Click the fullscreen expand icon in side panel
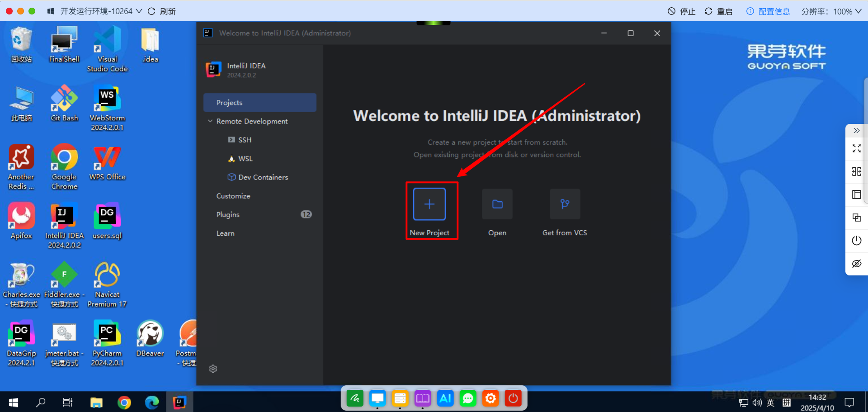The height and width of the screenshot is (412, 868). tap(857, 148)
